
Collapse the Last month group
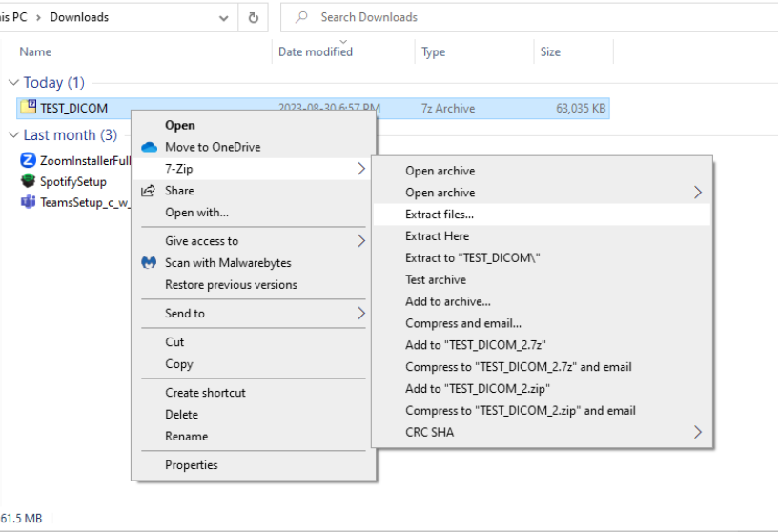13,135
